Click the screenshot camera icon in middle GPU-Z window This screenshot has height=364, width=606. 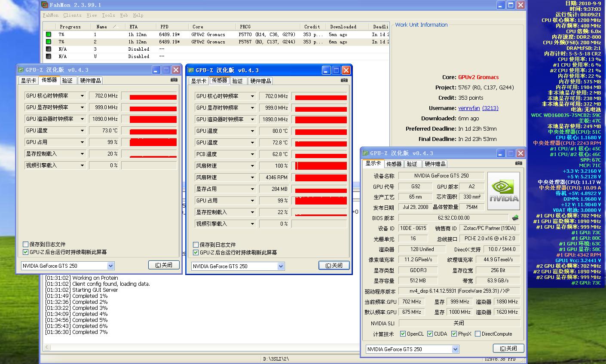(x=344, y=80)
